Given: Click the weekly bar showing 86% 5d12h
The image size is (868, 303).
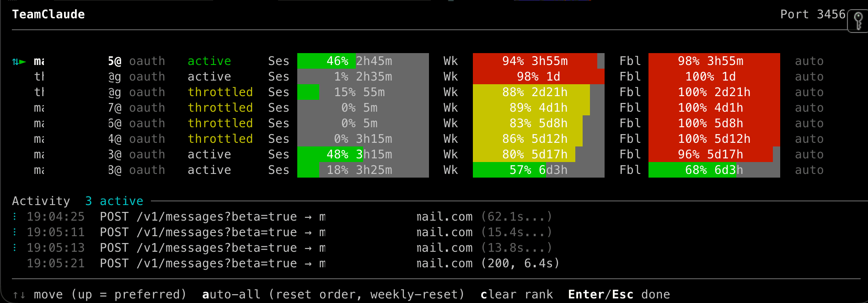Looking at the screenshot, I should click(539, 139).
